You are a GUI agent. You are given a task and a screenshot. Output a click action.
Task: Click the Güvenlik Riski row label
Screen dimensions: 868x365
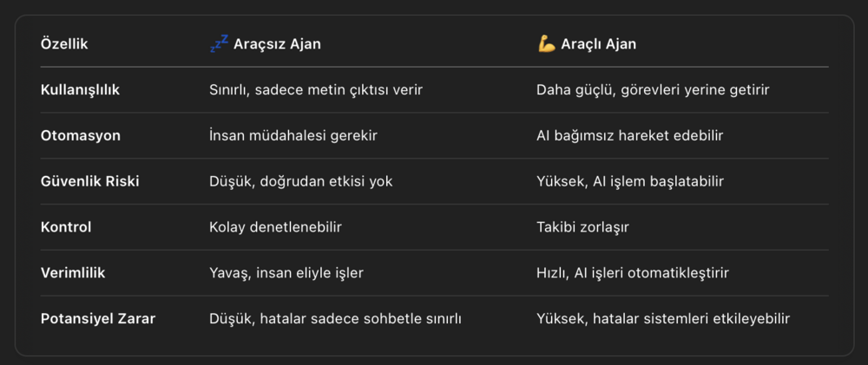tap(90, 181)
